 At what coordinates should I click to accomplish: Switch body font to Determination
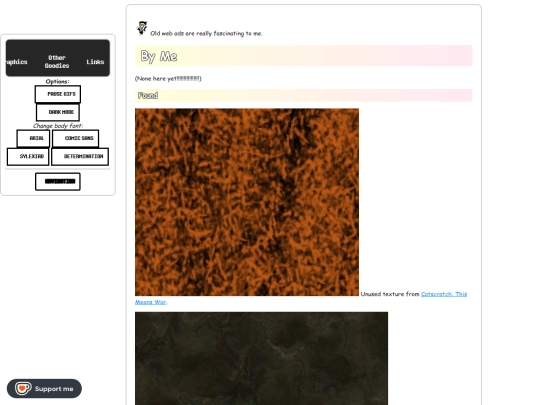pos(80,156)
